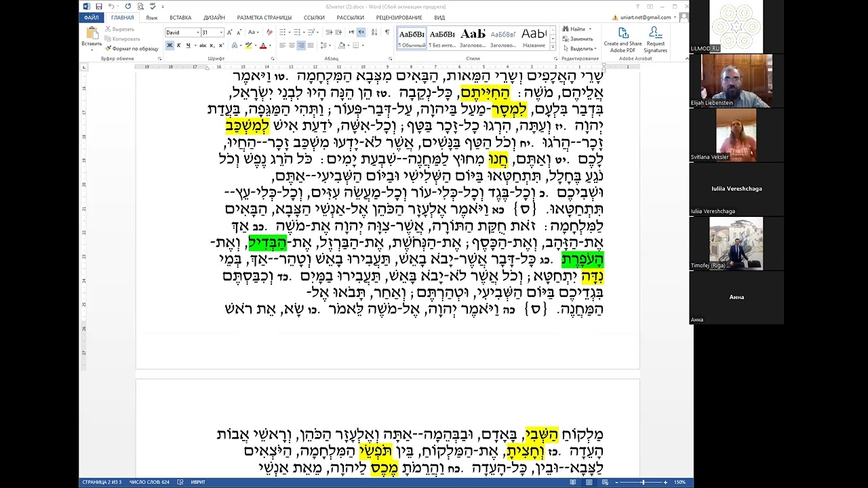The height and width of the screenshot is (488, 868).
Task: Switch to the ВСТАВКА ribbon tab
Action: tap(180, 18)
